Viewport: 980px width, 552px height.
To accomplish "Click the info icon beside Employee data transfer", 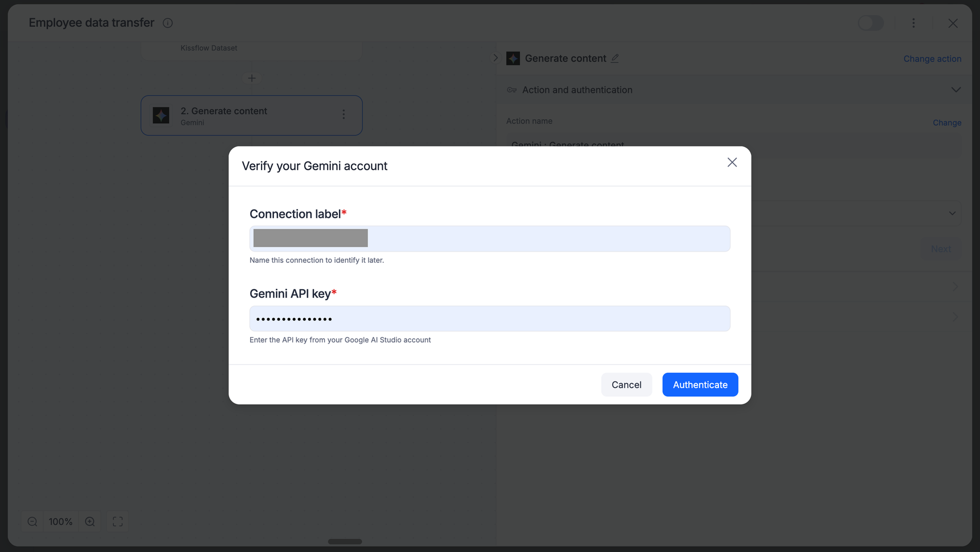I will pyautogui.click(x=168, y=23).
